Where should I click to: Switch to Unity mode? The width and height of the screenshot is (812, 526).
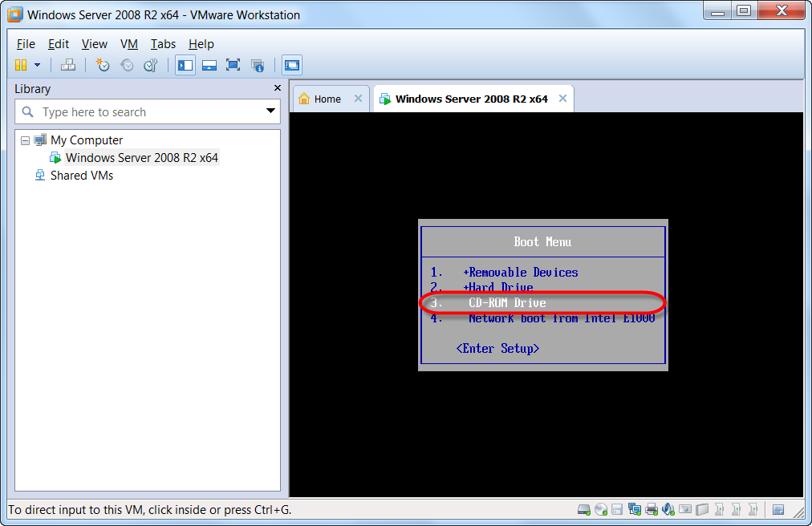pyautogui.click(x=258, y=65)
